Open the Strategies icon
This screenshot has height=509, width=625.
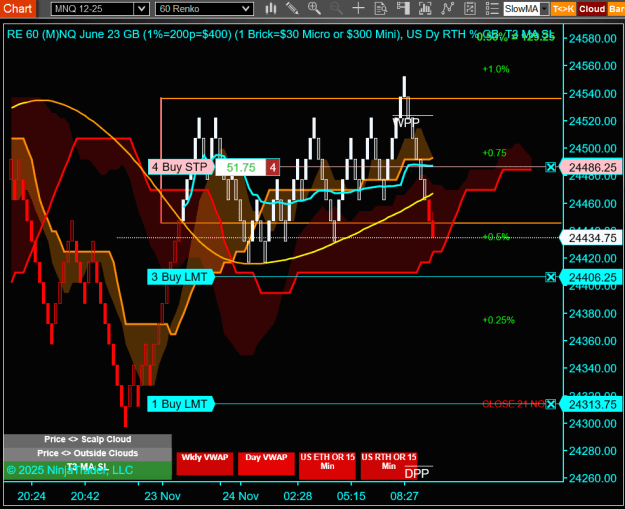pos(470,8)
